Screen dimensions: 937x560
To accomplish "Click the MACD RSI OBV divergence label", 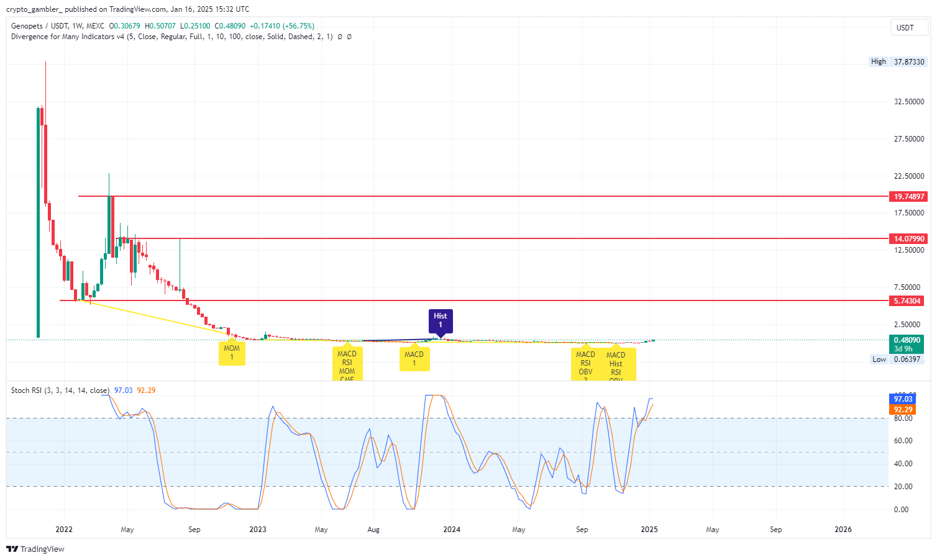I will pyautogui.click(x=585, y=365).
